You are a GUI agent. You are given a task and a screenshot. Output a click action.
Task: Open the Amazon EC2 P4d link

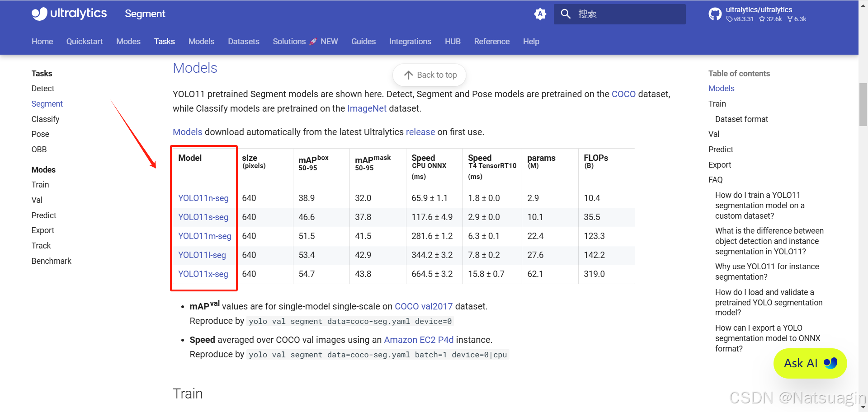[x=419, y=340]
